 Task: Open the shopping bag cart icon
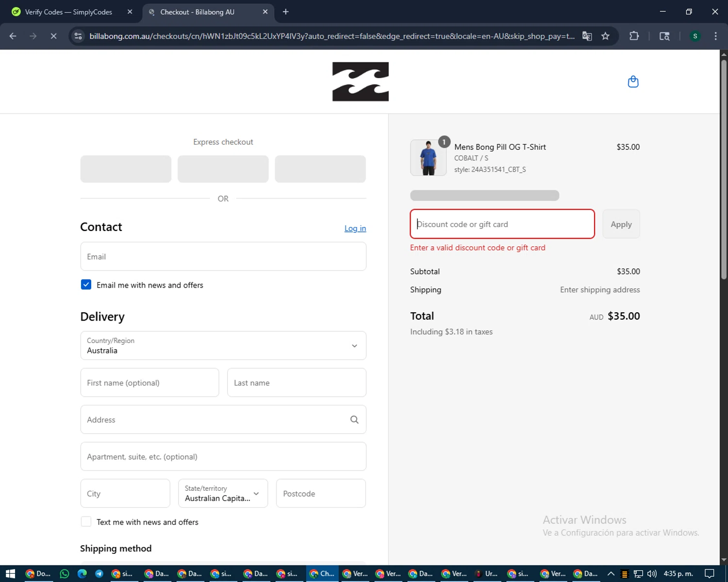[633, 81]
